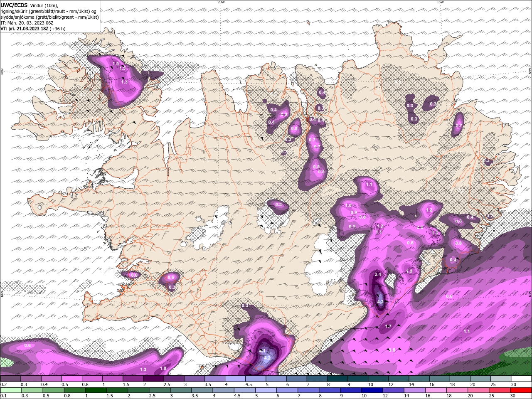Click the 20W longitude label
The width and height of the screenshot is (532, 399).
pos(221,2)
